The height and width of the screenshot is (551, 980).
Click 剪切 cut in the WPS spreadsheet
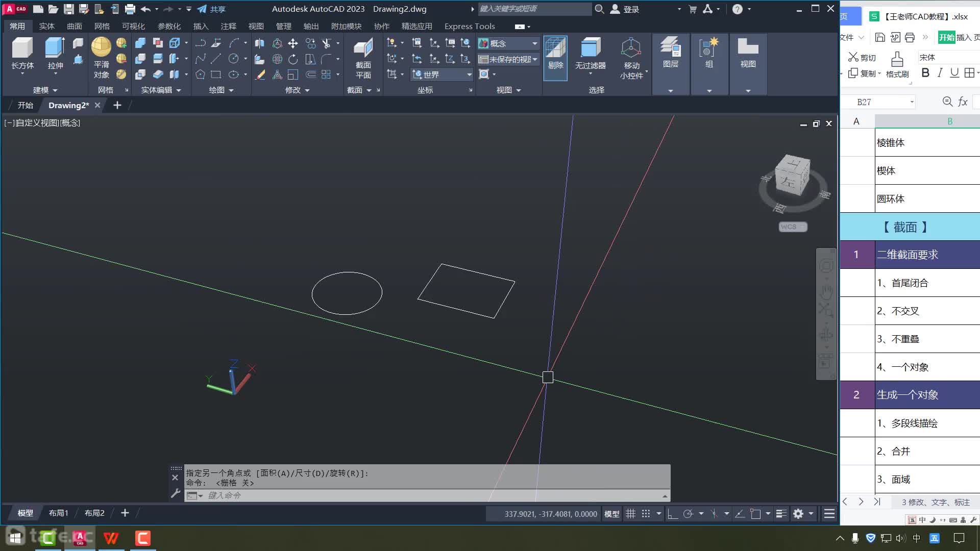862,57
